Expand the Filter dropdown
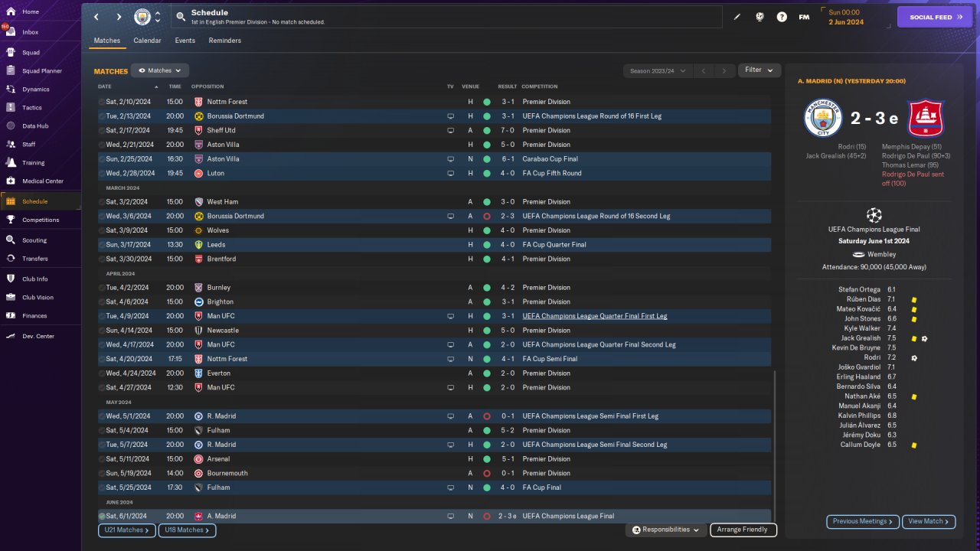 (759, 70)
